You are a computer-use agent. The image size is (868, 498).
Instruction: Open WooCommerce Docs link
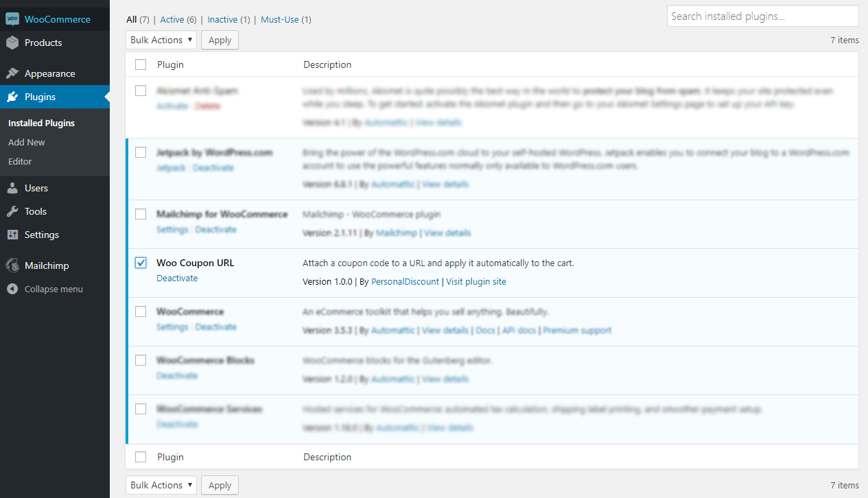[x=485, y=331]
